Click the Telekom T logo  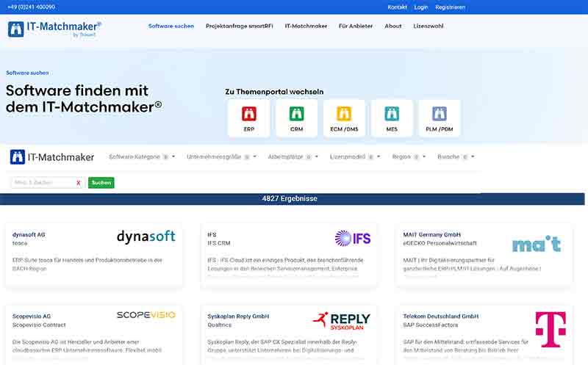click(551, 330)
